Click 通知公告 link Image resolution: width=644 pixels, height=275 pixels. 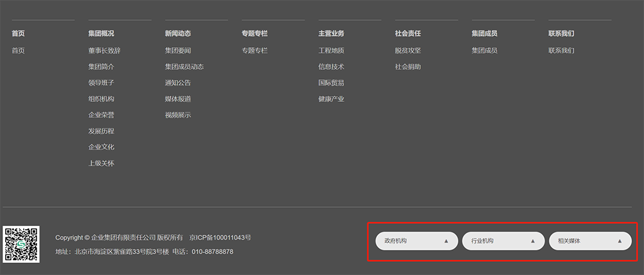[178, 82]
